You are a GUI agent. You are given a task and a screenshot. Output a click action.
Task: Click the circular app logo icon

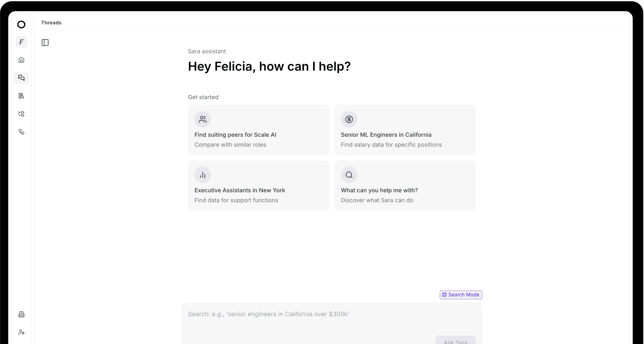(21, 24)
